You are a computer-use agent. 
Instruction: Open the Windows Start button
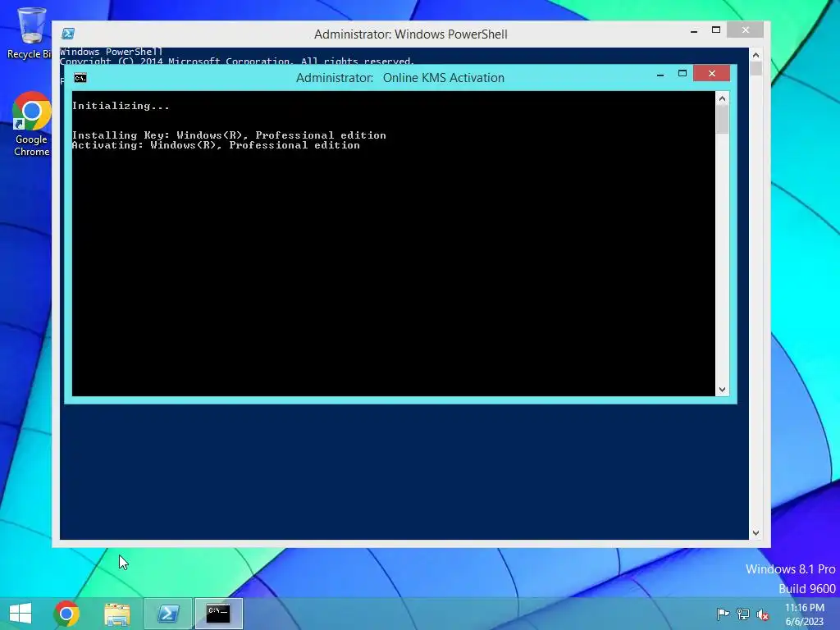(21, 614)
